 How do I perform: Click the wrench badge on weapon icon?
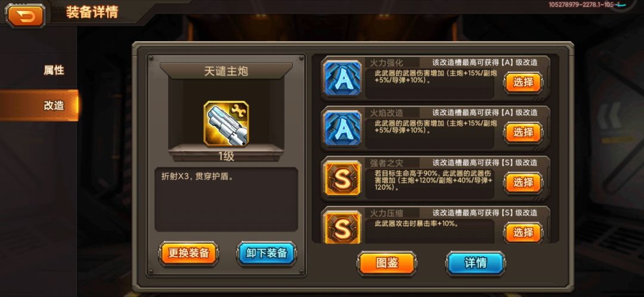pyautogui.click(x=239, y=110)
